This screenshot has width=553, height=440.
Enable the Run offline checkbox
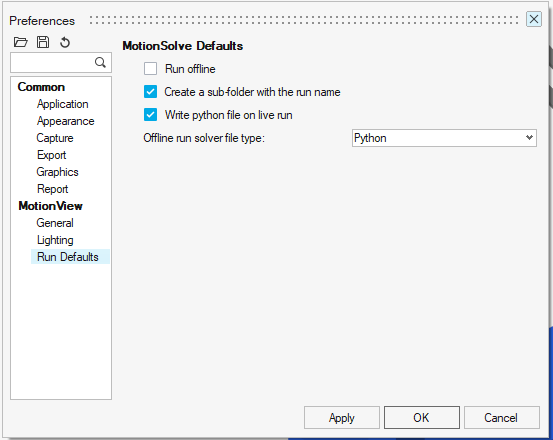coord(150,69)
